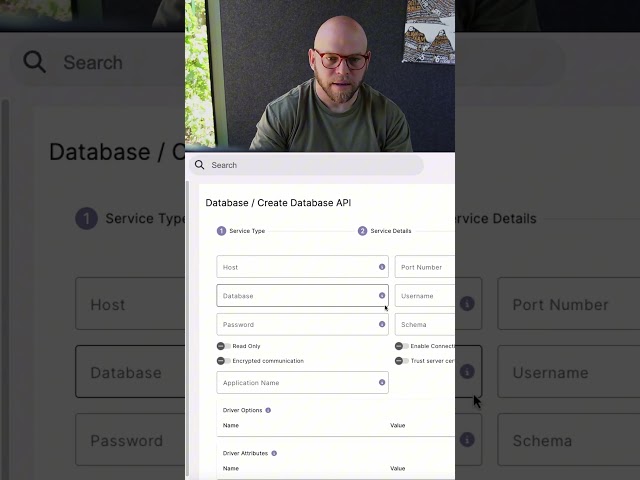Click into the Application Name field
The image size is (640, 480).
click(302, 382)
